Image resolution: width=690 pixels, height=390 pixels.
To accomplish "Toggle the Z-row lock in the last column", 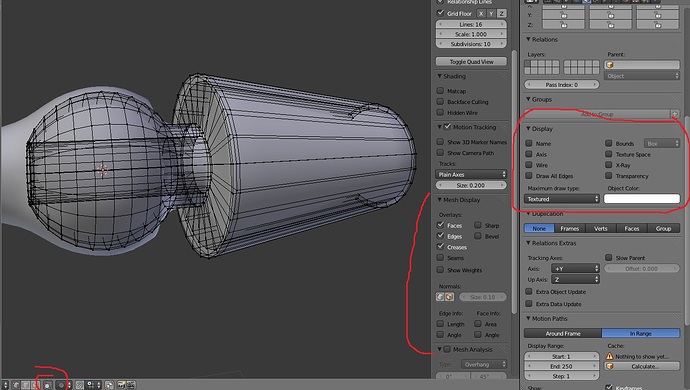I will point(657,25).
